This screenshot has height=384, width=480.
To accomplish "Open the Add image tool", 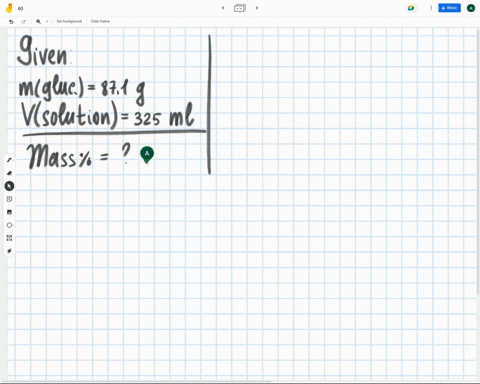I will (9, 212).
